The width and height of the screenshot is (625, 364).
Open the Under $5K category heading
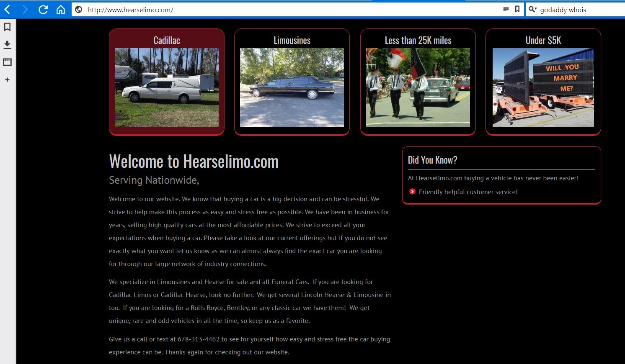pos(543,40)
